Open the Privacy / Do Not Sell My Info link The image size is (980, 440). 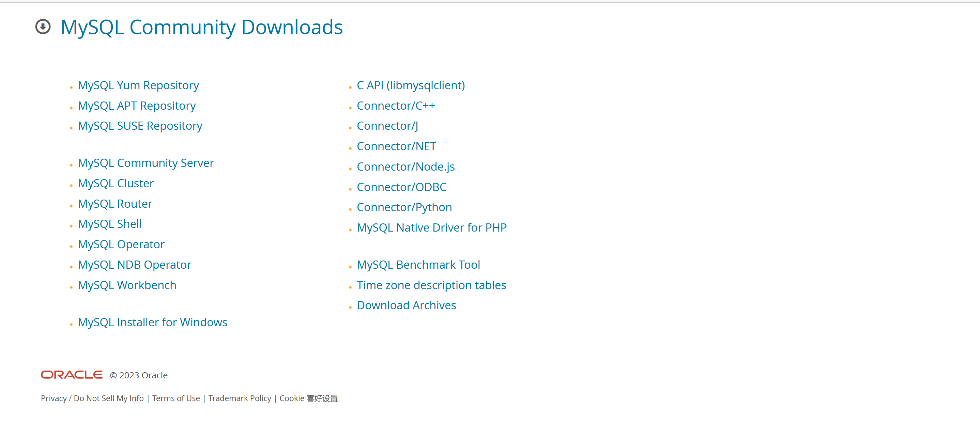(92, 398)
